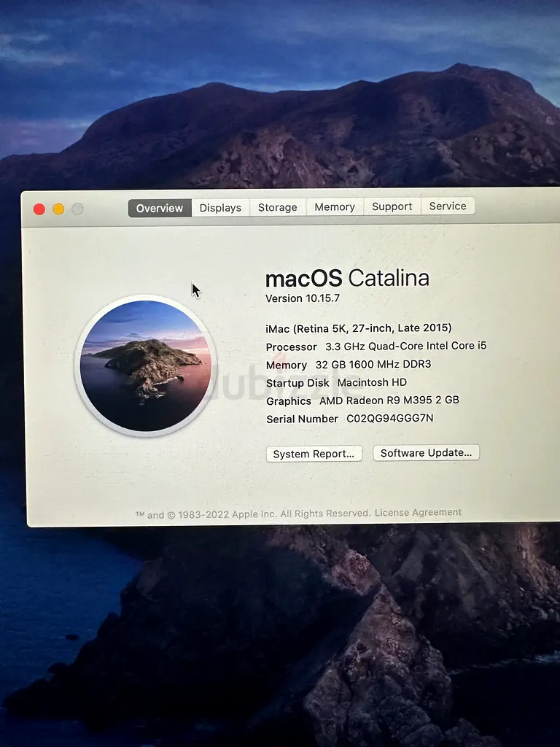The width and height of the screenshot is (560, 747).
Task: Click the Macintosh HD startup disk text
Action: click(x=372, y=382)
